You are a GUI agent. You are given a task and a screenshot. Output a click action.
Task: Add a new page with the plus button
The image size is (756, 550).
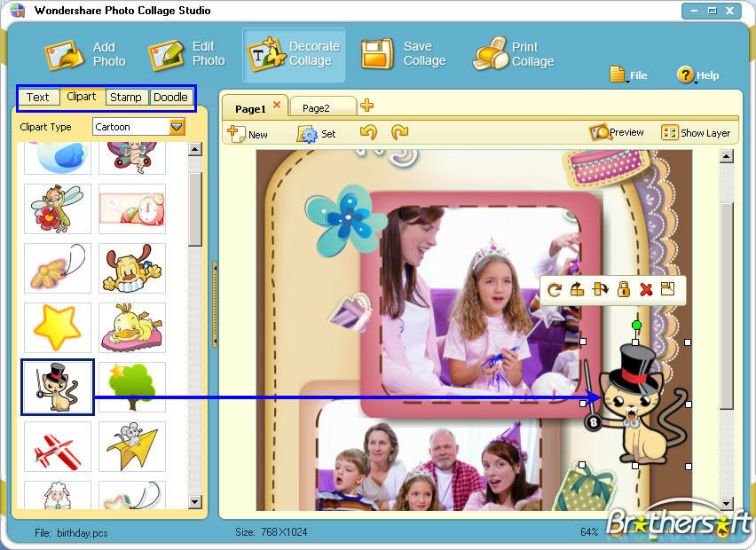[366, 106]
